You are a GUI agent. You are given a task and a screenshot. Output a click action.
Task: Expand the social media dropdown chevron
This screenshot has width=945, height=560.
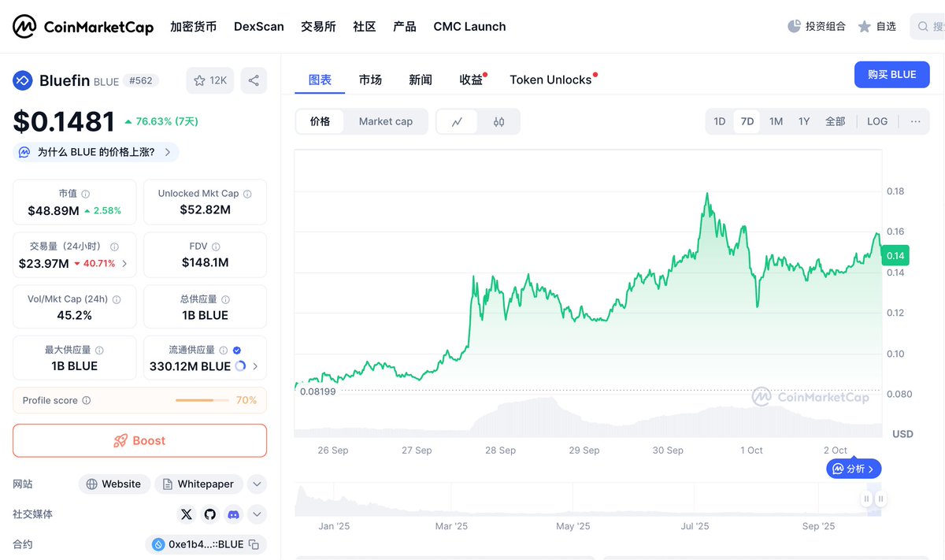coord(257,514)
